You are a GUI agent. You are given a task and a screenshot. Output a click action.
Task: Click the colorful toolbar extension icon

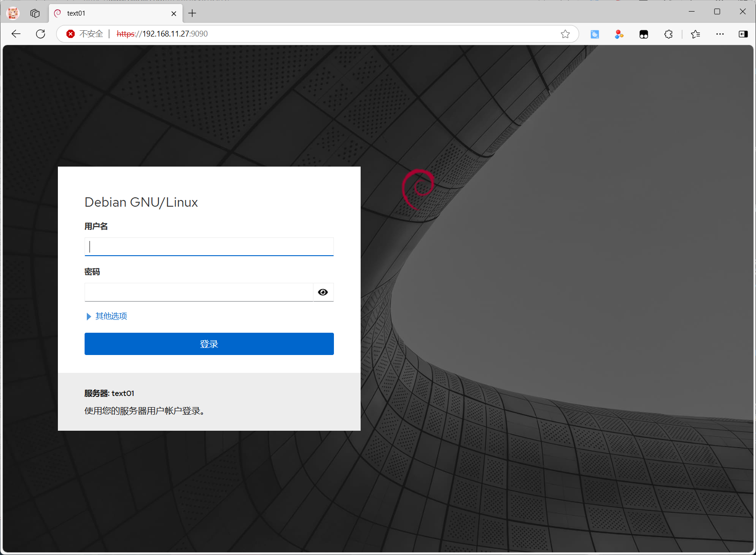pyautogui.click(x=619, y=34)
